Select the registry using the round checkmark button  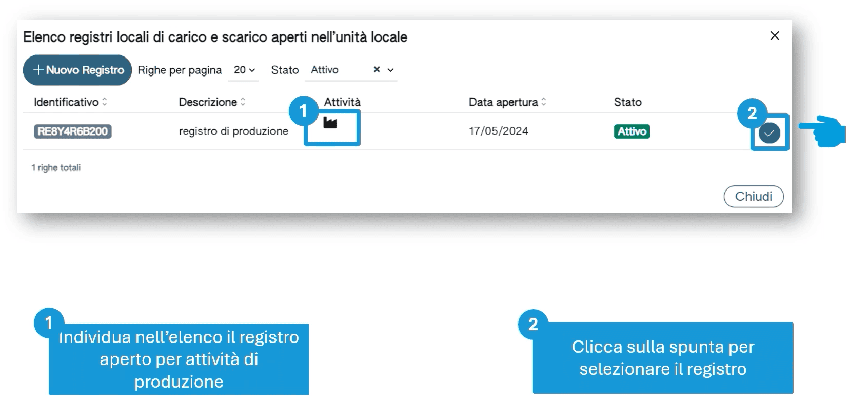pos(769,133)
